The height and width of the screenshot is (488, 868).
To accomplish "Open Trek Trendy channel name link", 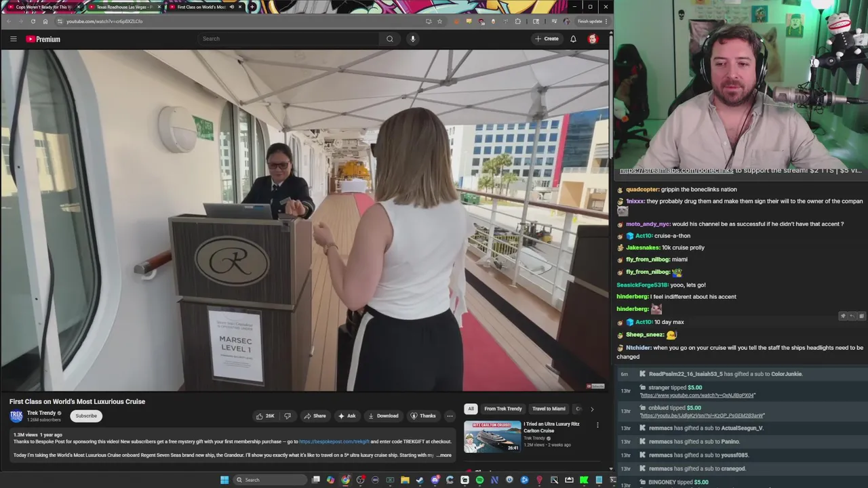I will (x=41, y=413).
